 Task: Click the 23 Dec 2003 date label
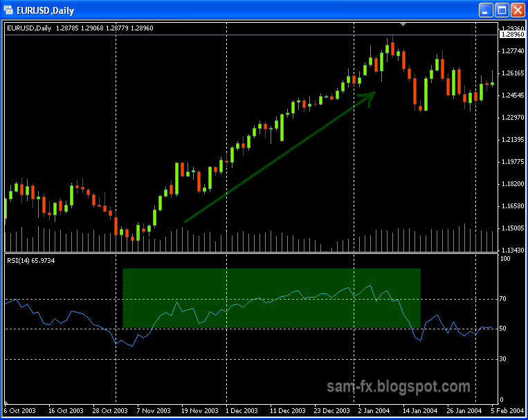(x=331, y=410)
